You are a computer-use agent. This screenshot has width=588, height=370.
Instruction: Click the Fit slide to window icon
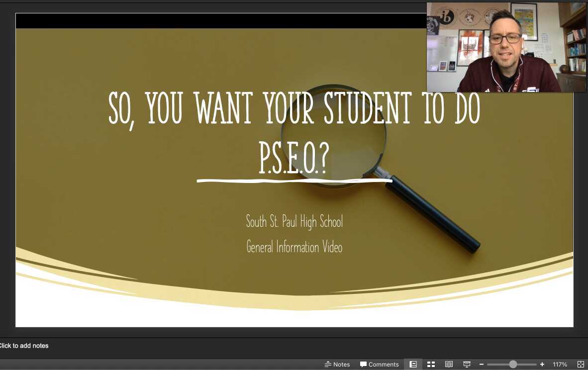coord(581,364)
